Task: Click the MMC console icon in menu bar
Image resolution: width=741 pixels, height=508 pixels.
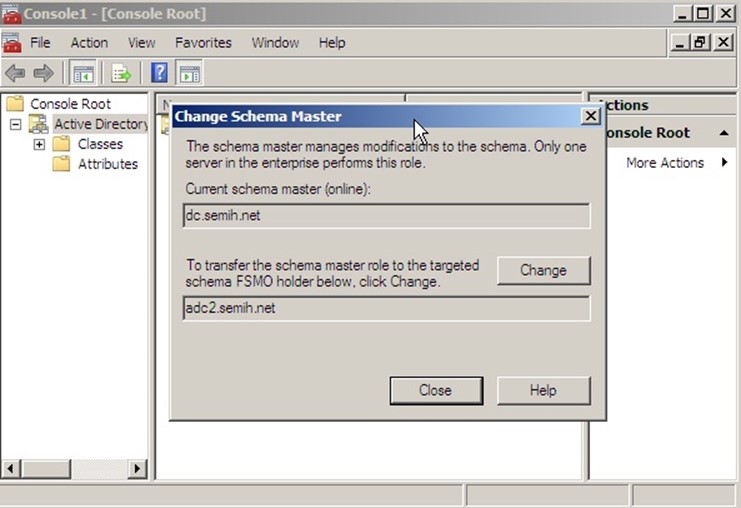Action: [12, 43]
